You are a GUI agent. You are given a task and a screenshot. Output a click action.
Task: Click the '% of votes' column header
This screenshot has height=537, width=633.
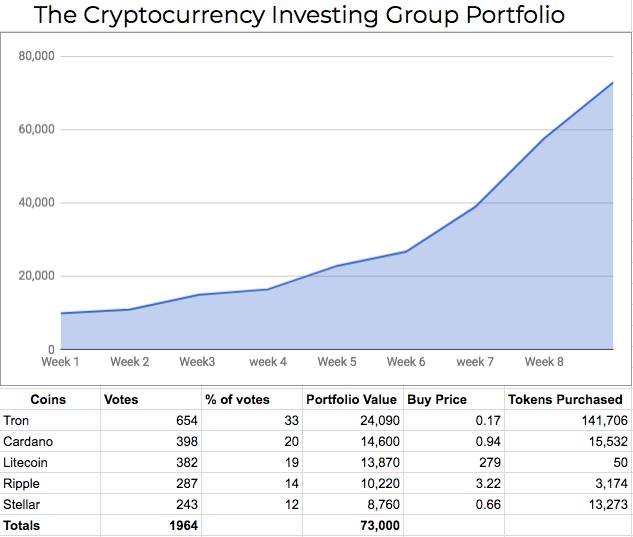237,399
